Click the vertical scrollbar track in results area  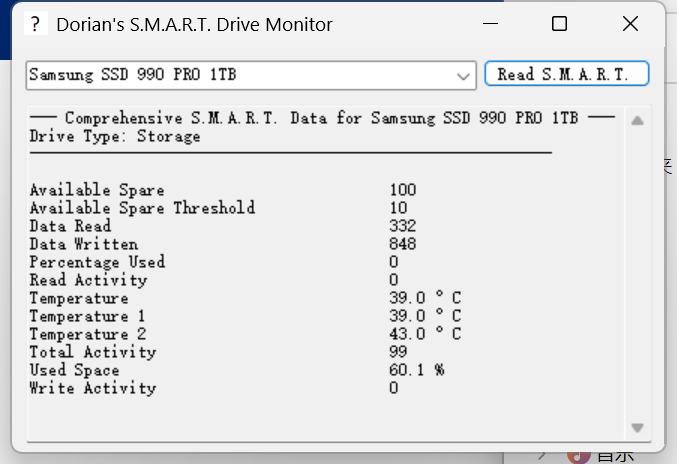tap(637, 270)
